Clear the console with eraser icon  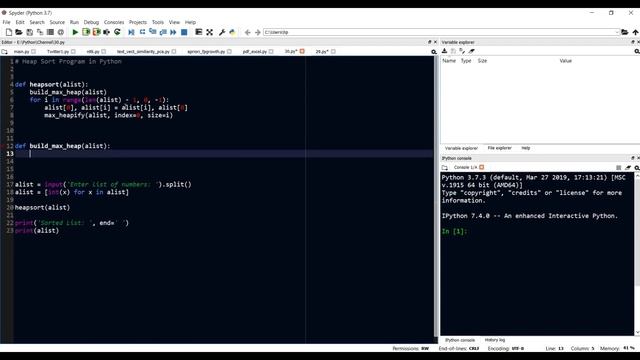628,167
